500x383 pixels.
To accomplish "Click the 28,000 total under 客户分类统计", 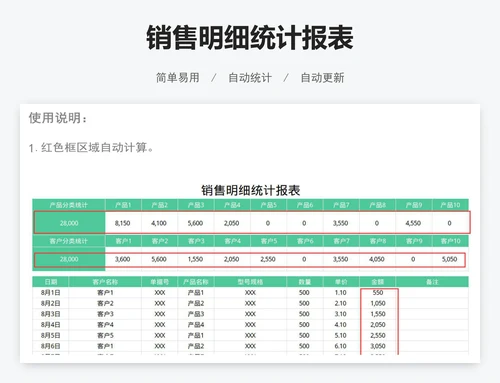I will pos(69,259).
